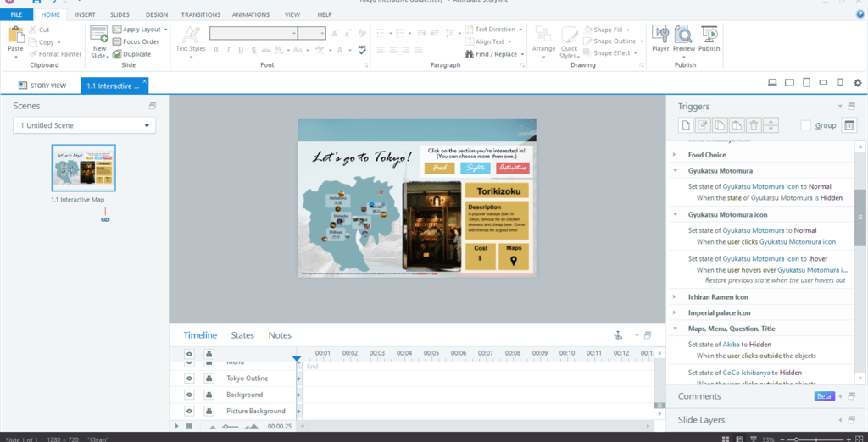Image resolution: width=868 pixels, height=442 pixels.
Task: Switch to the INSERT ribbon tab
Action: pyautogui.click(x=86, y=14)
